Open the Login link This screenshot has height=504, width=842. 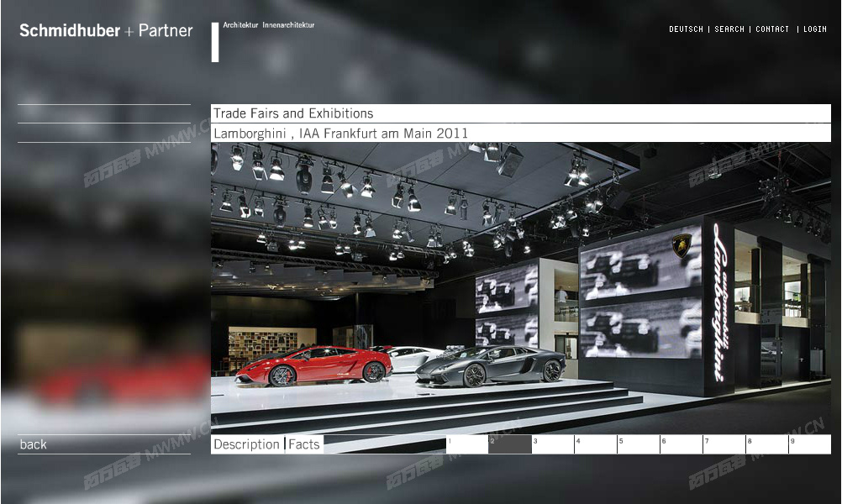pos(814,29)
